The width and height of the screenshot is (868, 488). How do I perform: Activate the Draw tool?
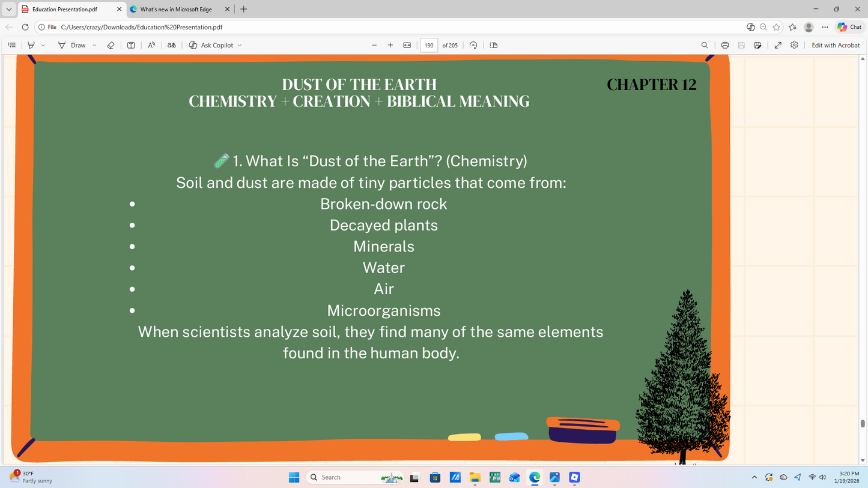pyautogui.click(x=72, y=45)
